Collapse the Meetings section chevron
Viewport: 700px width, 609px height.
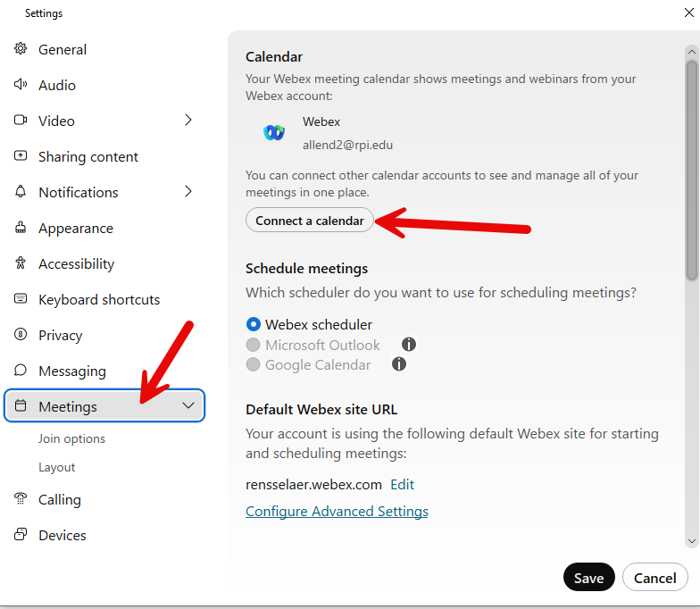click(x=188, y=406)
